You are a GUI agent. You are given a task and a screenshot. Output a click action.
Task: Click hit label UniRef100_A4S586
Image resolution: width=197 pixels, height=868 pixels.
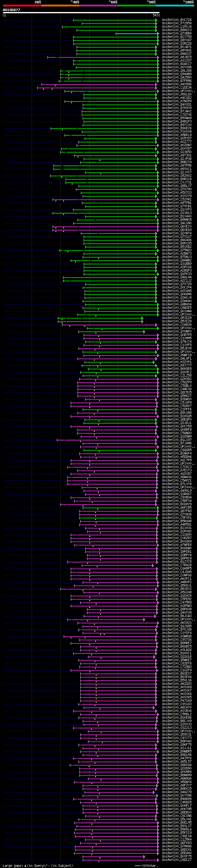tap(177, 84)
